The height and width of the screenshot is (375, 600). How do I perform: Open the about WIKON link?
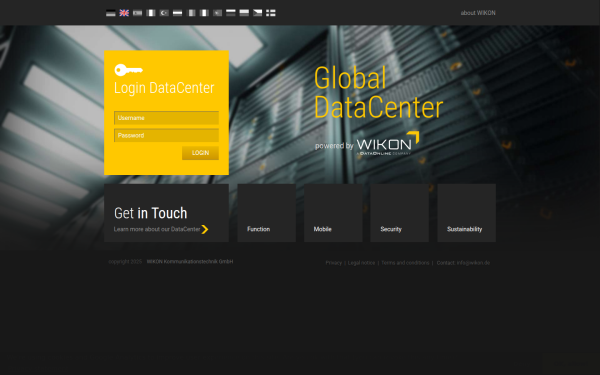478,13
